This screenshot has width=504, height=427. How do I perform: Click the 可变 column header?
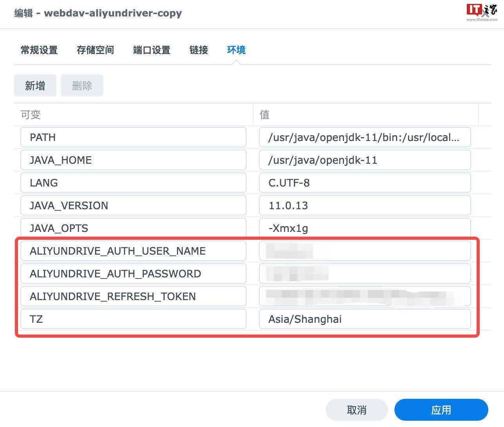coord(30,114)
